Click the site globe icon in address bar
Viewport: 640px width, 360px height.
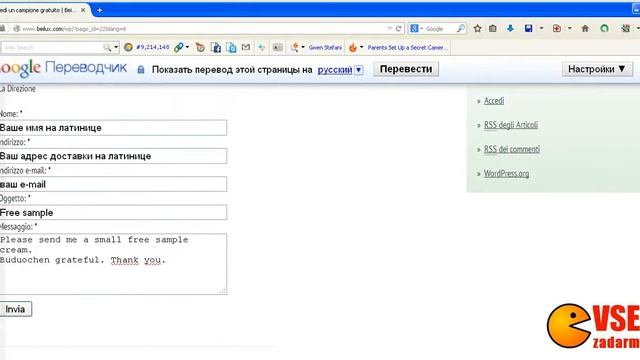17,29
